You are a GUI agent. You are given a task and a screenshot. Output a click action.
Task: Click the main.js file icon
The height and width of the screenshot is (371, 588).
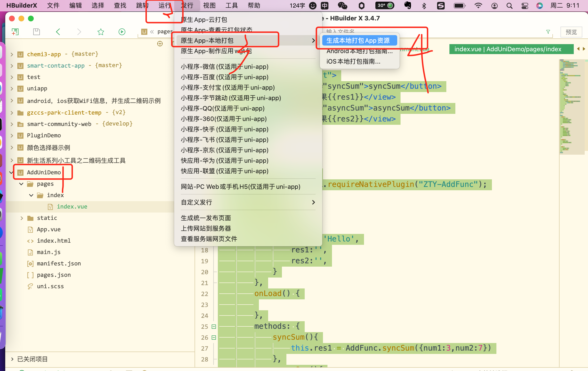pyautogui.click(x=30, y=252)
